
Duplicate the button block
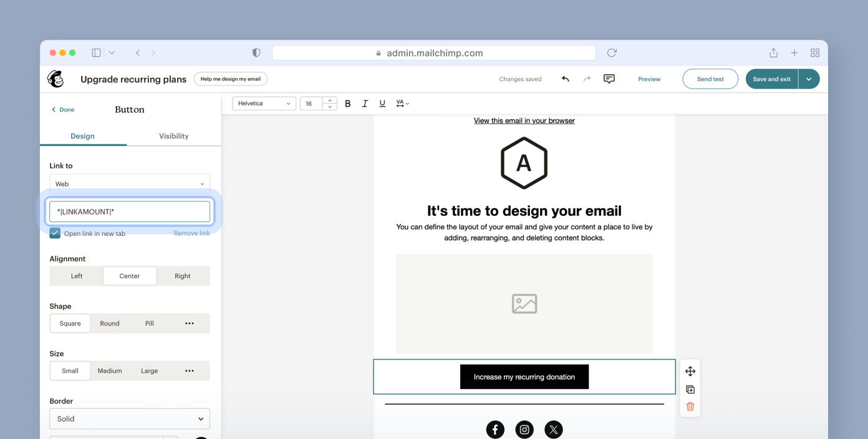(690, 389)
